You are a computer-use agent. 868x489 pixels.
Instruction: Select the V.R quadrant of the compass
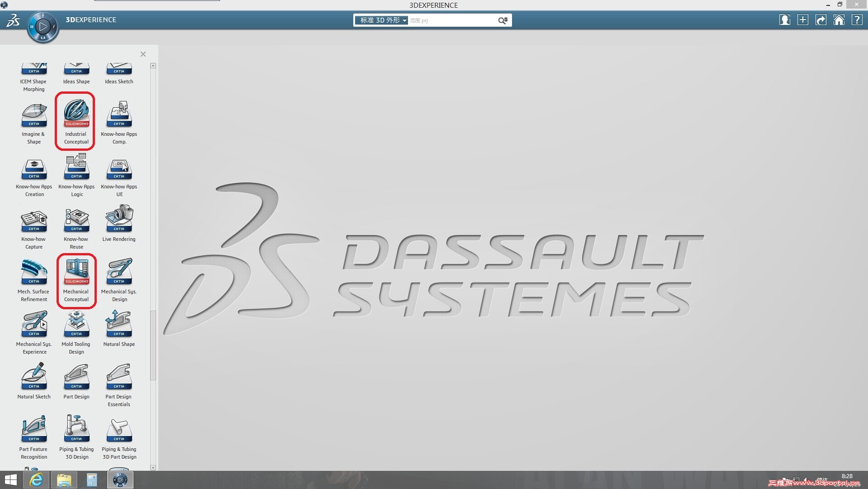click(x=43, y=38)
